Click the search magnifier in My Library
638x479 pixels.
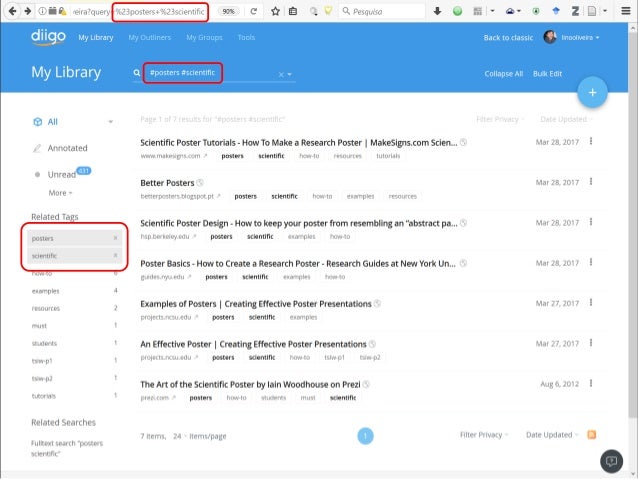coord(137,73)
